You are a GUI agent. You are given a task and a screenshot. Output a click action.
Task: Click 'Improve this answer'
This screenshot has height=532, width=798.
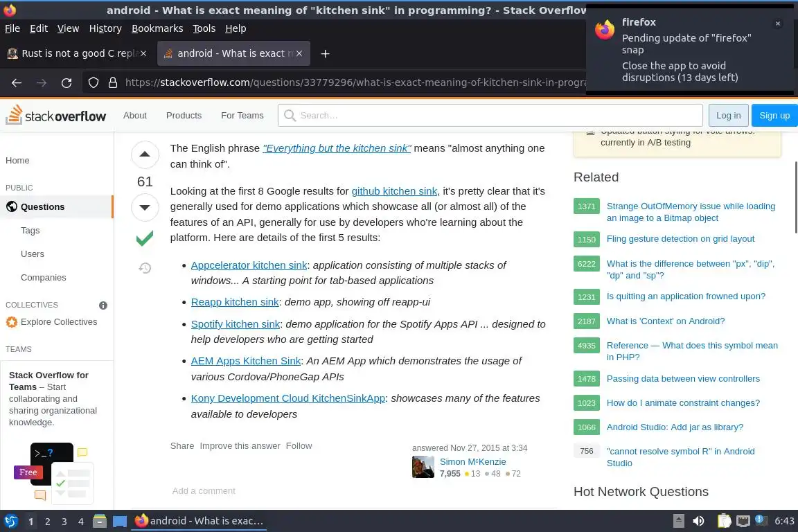(240, 446)
